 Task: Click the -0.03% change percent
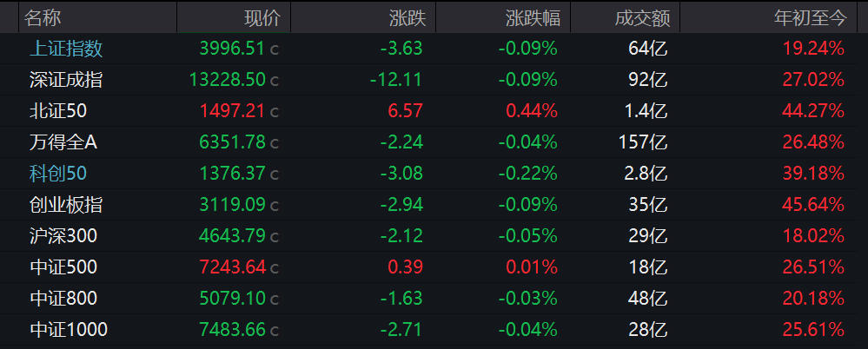point(527,299)
